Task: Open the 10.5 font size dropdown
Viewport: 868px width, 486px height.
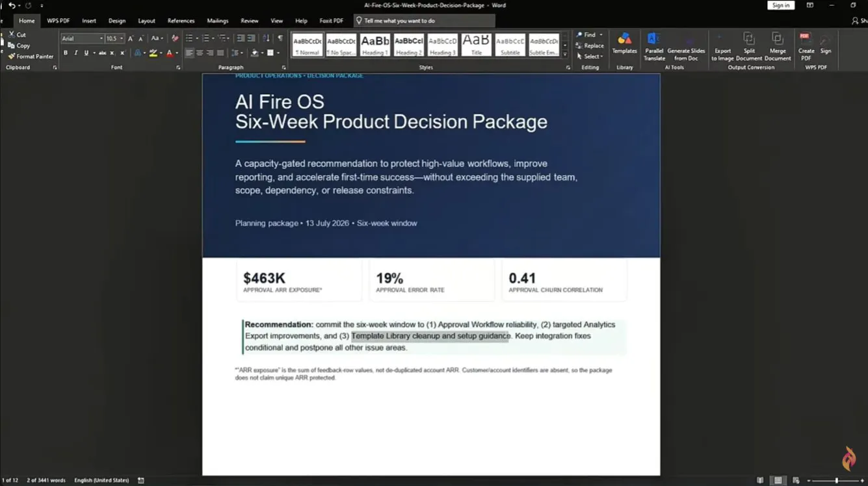Action: 122,38
